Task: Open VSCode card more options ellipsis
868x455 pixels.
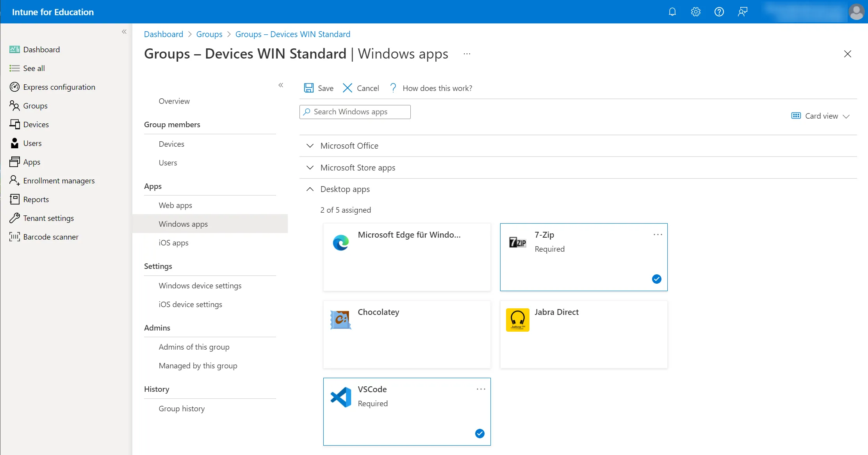Action: pyautogui.click(x=481, y=389)
